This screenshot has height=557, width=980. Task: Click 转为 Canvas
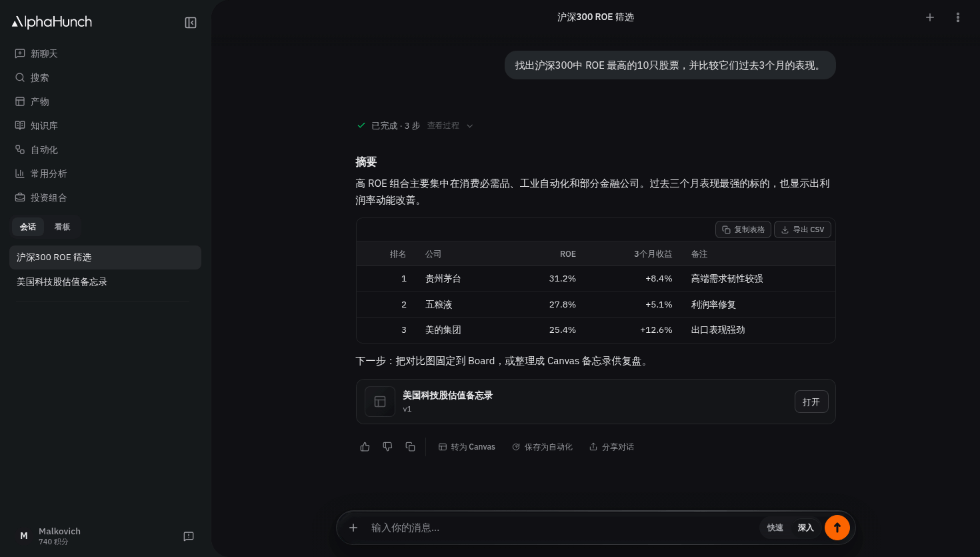[x=467, y=447]
